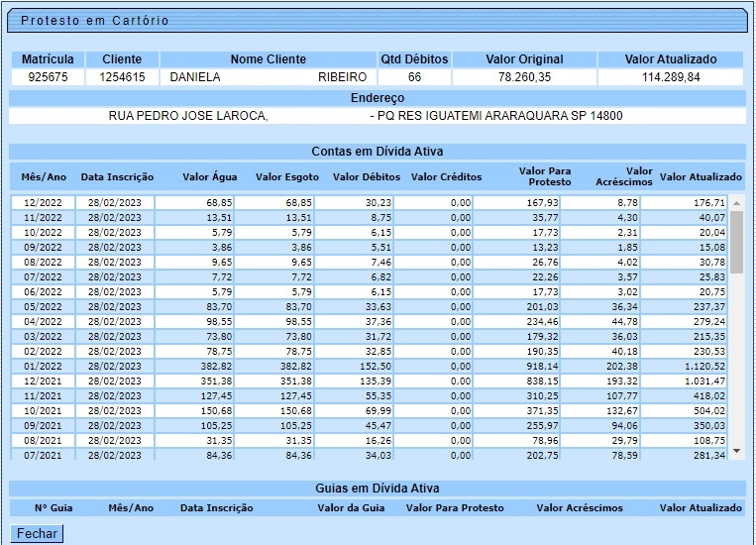Click the scrollbar down arrow in Contas table

click(x=736, y=452)
